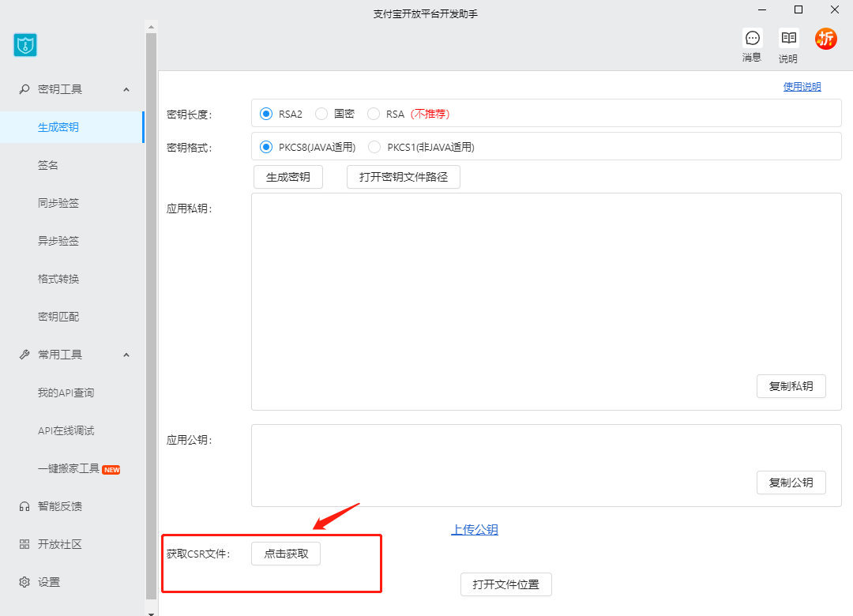Click 打开密钥文件路径 button
The height and width of the screenshot is (616, 853).
(404, 177)
